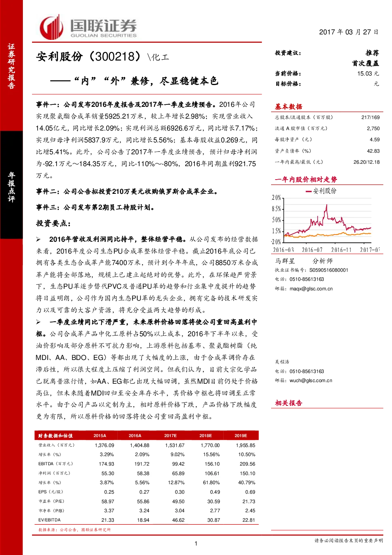Select the title 安利股份（300218）
Viewport: 392px width, 555px height.
89,57
